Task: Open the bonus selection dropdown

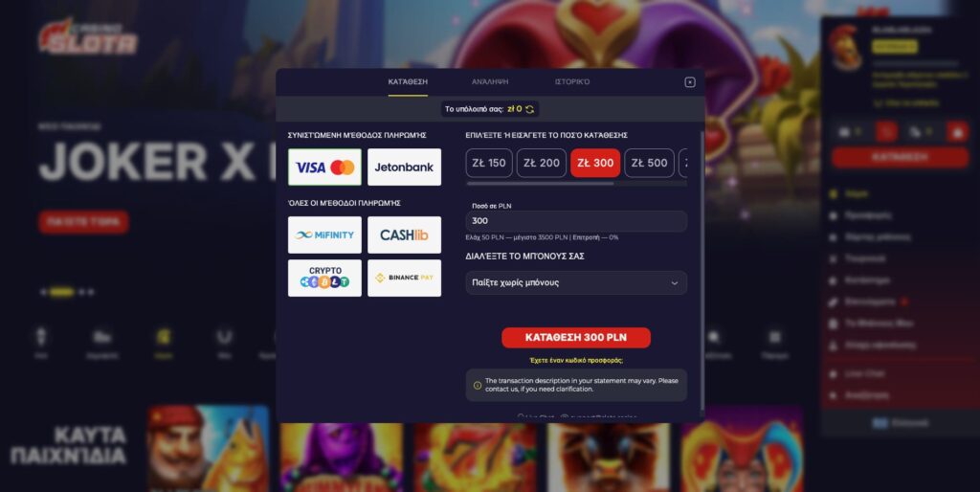Action: click(576, 282)
